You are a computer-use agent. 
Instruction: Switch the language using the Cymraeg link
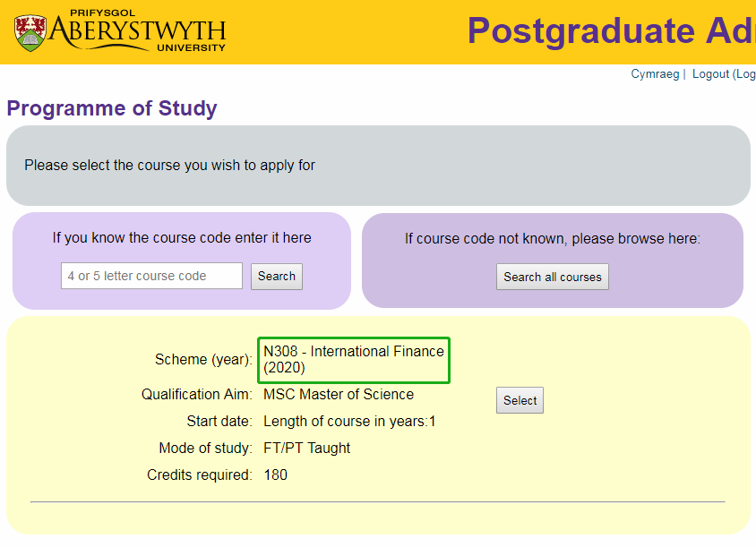[x=655, y=74]
